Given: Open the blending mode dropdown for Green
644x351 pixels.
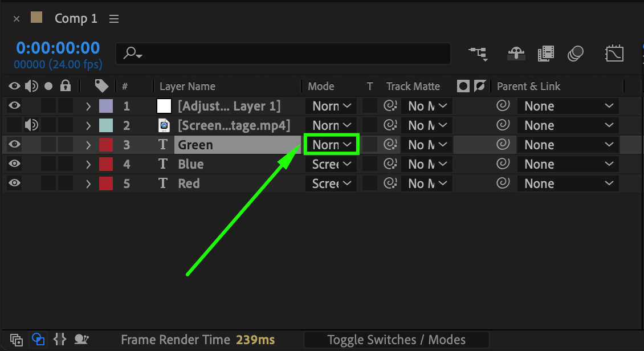Looking at the screenshot, I should 332,145.
